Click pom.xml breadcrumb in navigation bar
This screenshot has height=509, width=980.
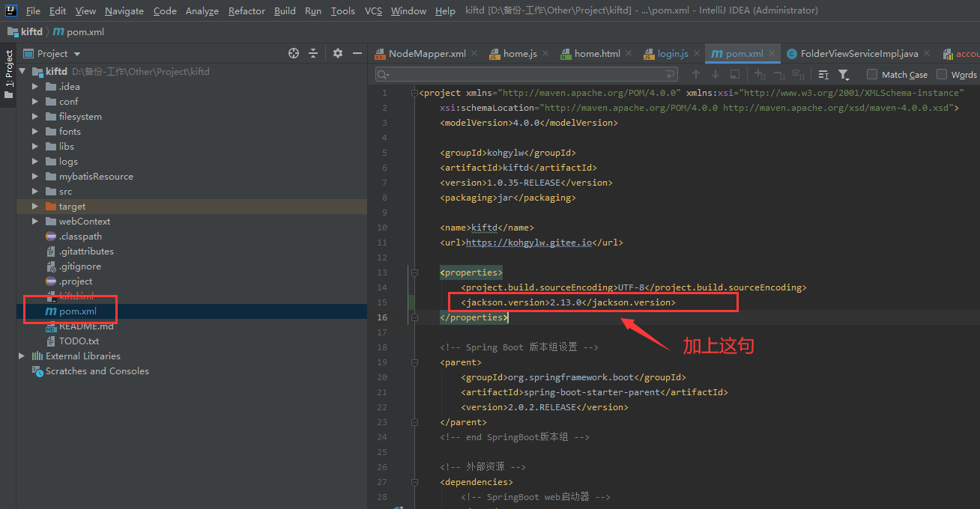[79, 32]
